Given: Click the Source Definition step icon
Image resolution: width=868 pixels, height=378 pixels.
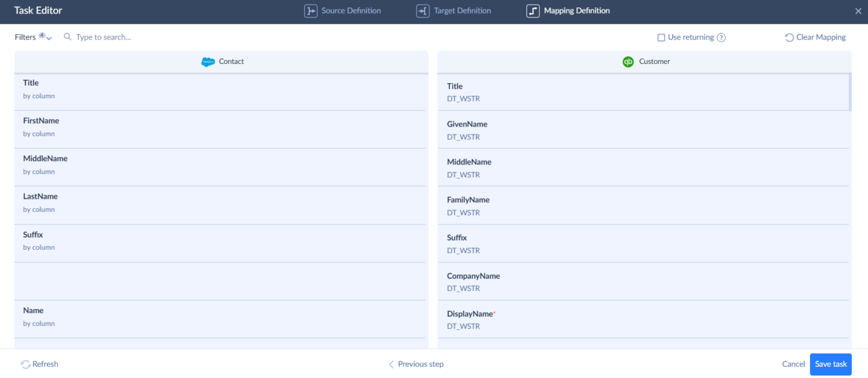Looking at the screenshot, I should tap(310, 11).
